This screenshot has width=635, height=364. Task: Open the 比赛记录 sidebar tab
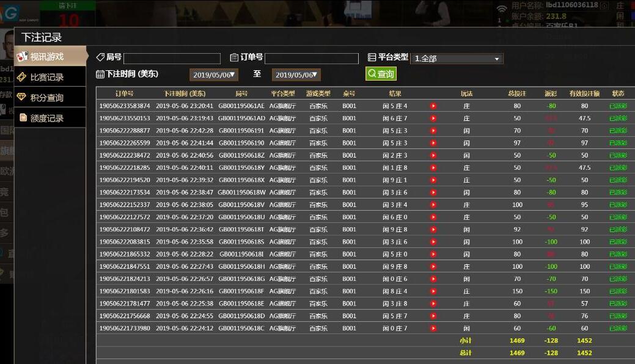pyautogui.click(x=50, y=77)
